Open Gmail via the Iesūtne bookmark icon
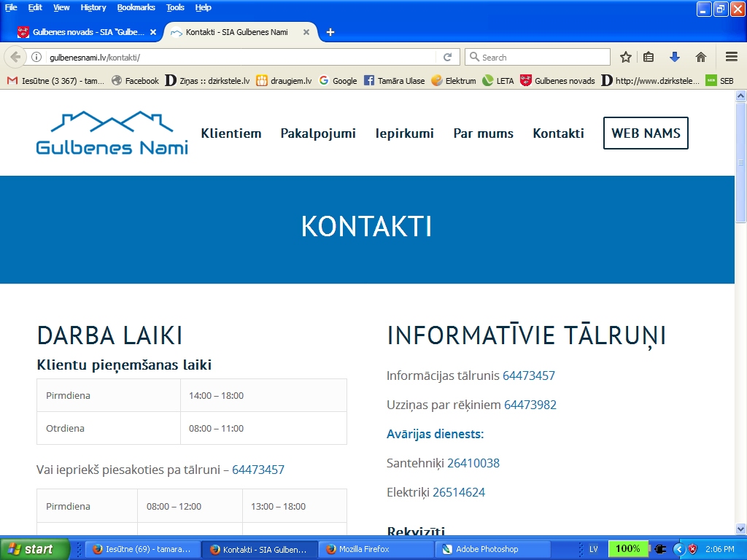This screenshot has height=560, width=747. point(12,80)
